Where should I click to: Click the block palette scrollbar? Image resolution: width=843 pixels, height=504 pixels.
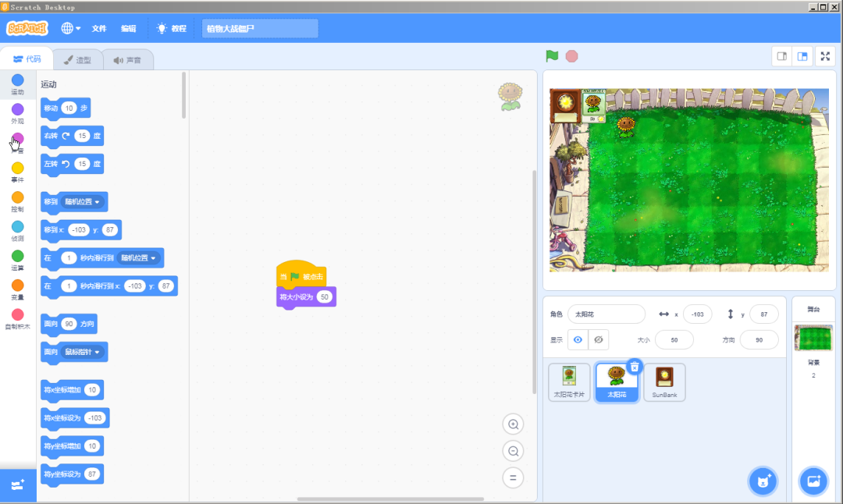[x=184, y=95]
